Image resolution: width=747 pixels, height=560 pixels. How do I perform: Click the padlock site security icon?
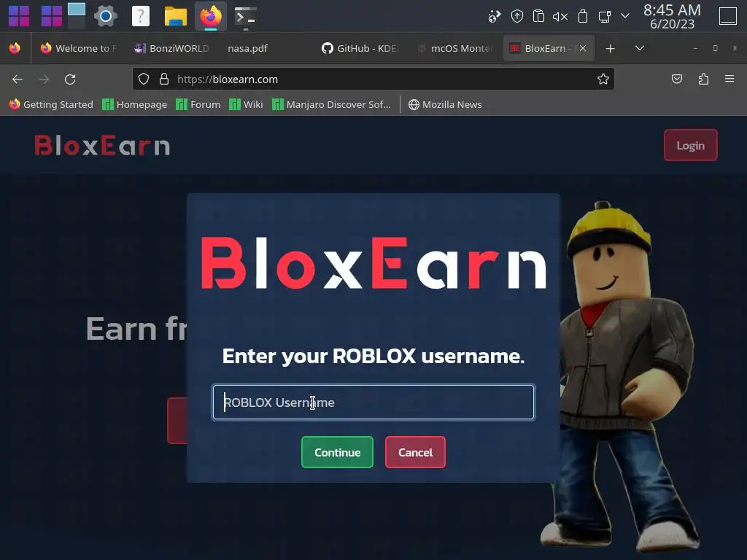coord(164,79)
